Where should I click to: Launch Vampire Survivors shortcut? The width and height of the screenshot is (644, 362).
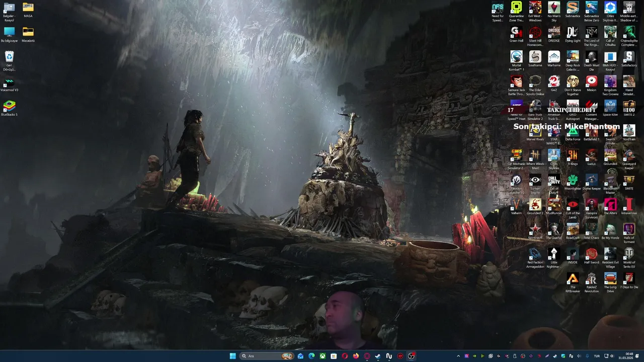coord(592,208)
